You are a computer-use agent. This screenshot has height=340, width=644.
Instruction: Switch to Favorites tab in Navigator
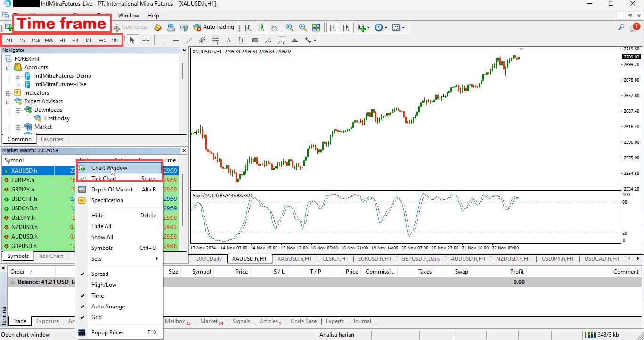click(x=52, y=139)
